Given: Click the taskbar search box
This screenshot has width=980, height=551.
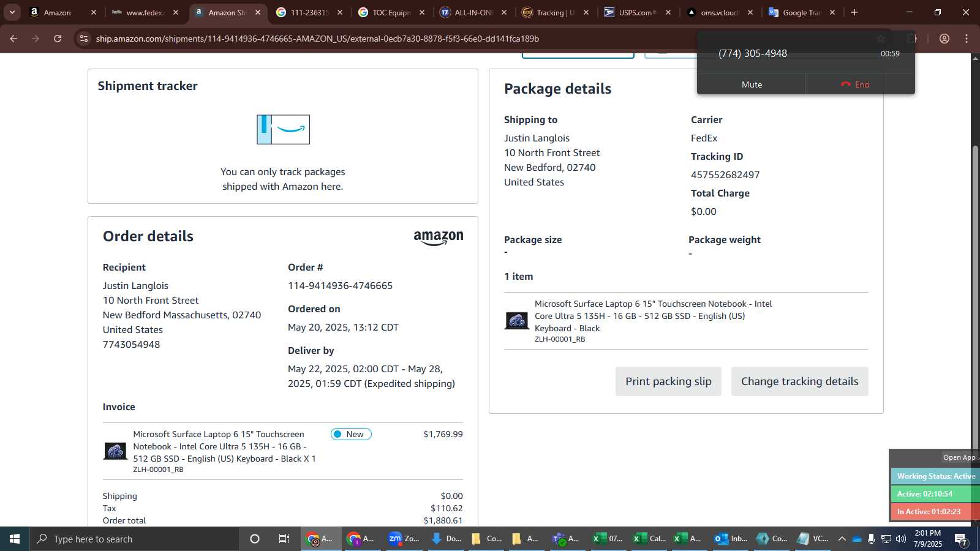Looking at the screenshot, I should (135, 539).
